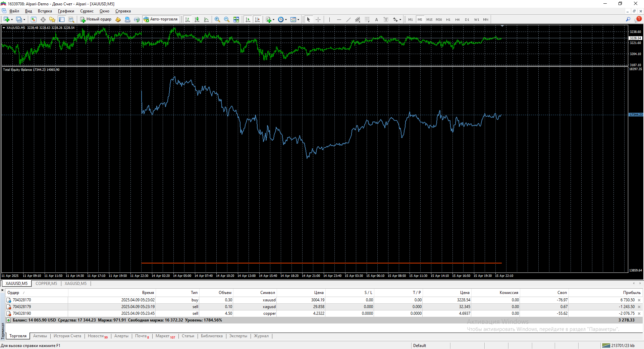Viewport: 644px width, 349px height.
Task: Toggle chart auto scroll
Action: (x=248, y=19)
